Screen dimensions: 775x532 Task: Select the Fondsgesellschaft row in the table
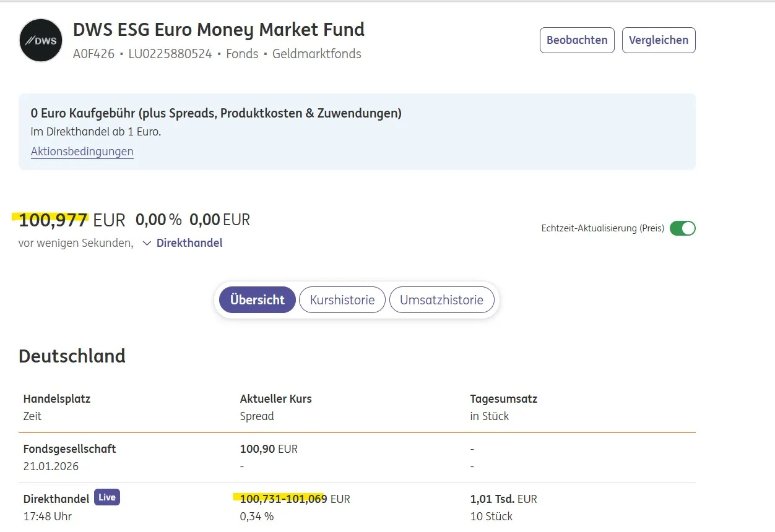(x=69, y=449)
